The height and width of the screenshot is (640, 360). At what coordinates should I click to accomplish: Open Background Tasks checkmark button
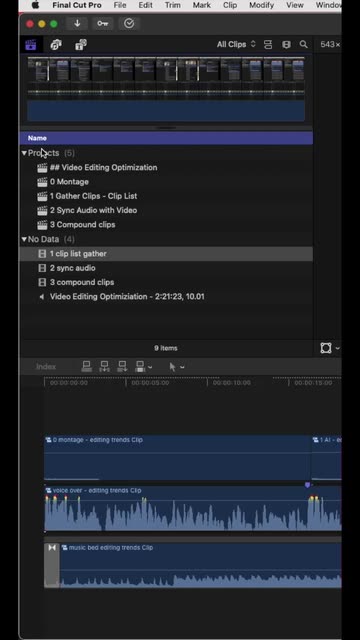129,24
